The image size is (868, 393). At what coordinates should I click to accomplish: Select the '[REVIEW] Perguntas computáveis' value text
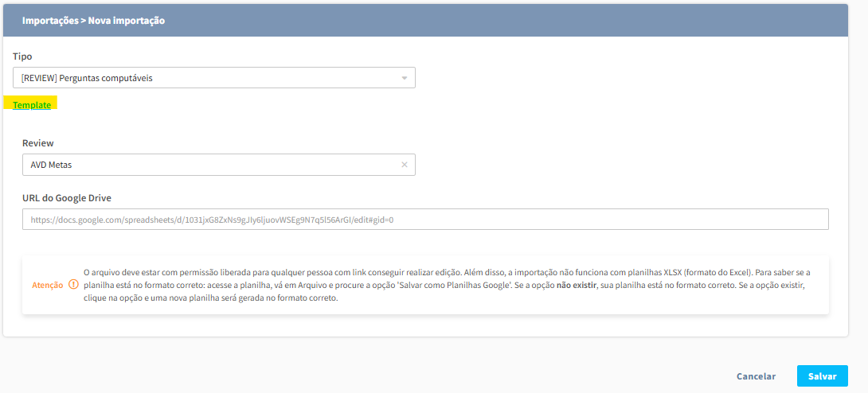coord(87,78)
